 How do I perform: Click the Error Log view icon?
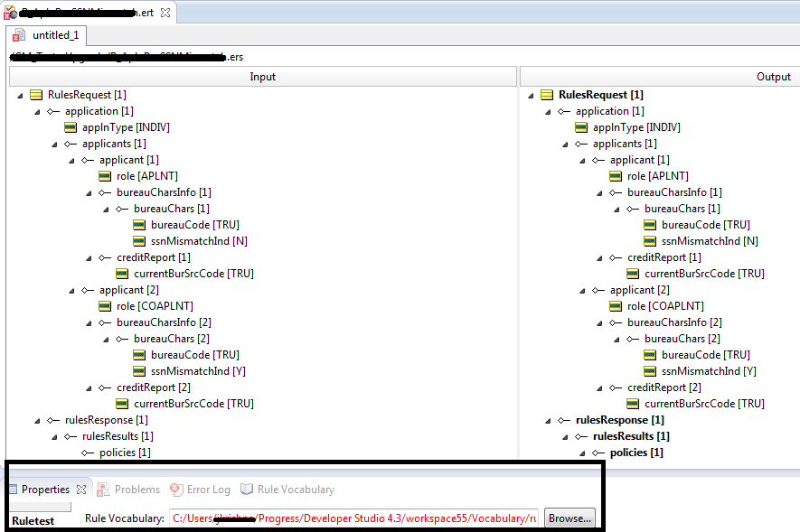click(176, 490)
